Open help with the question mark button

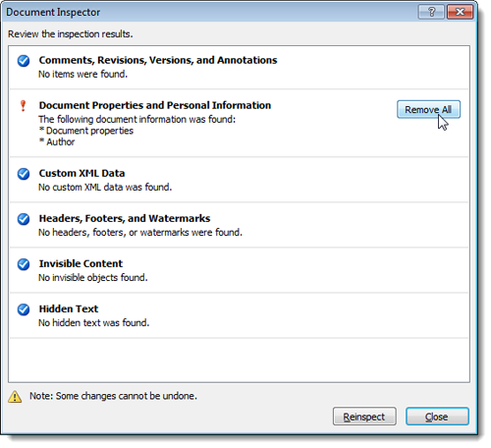431,12
